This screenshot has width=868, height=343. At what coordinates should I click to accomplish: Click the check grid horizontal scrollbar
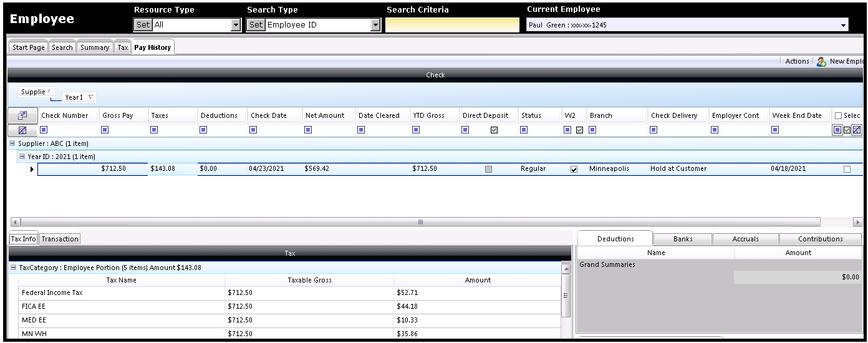click(x=420, y=222)
